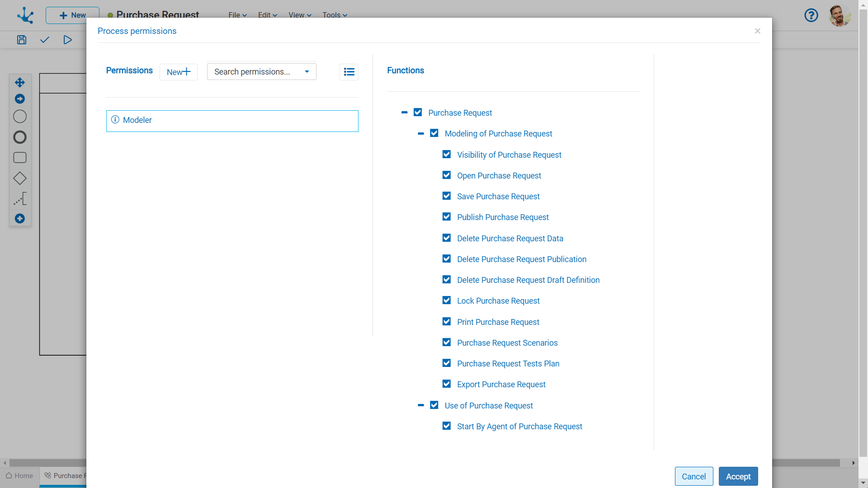The image size is (868, 488).
Task: Click the Cancel button
Action: pyautogui.click(x=693, y=476)
